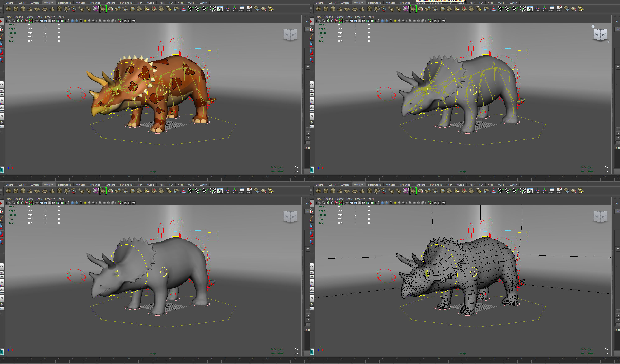
Task: Open Panels menu in textured dinosaur window
Action: [61, 17]
